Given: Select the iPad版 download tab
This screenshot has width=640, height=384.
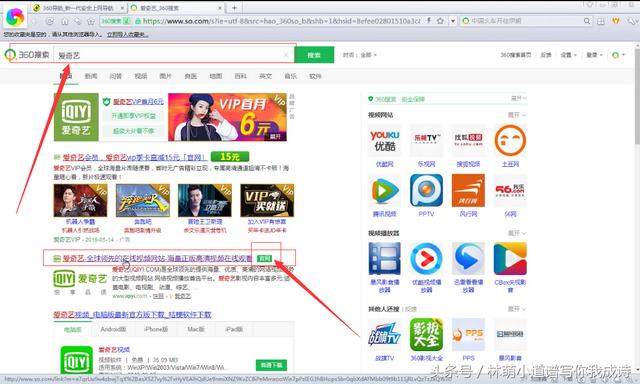Looking at the screenshot, I should [233, 329].
